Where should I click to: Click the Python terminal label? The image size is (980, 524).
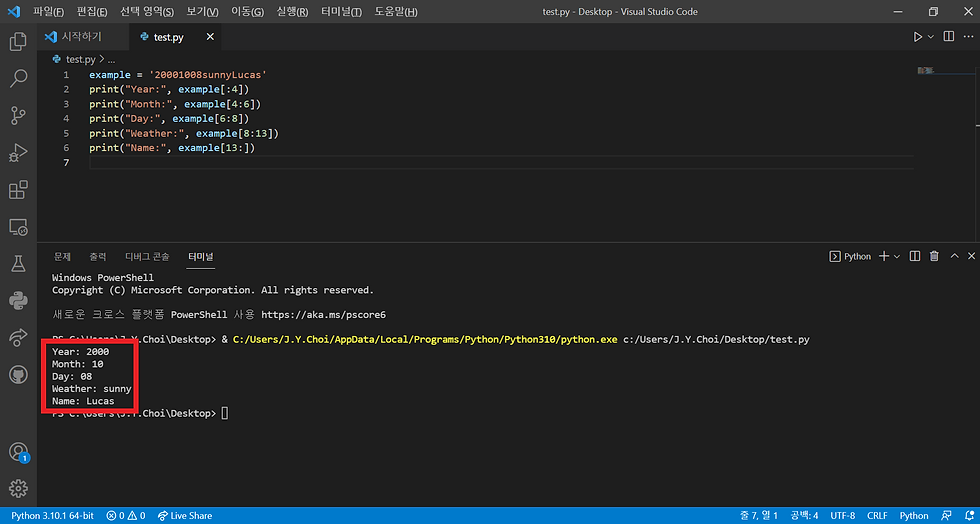850,256
